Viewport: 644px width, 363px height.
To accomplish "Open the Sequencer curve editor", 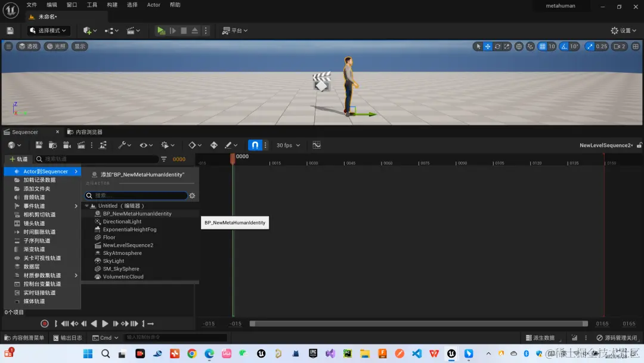I will [x=316, y=145].
